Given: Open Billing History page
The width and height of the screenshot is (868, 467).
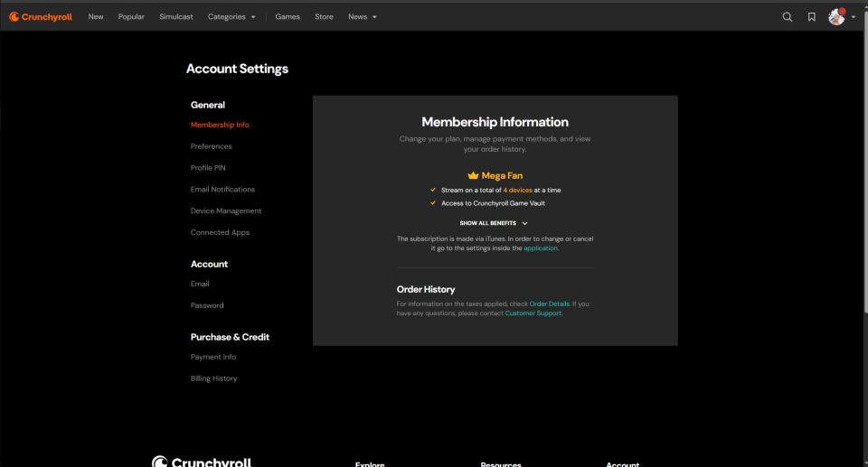Looking at the screenshot, I should [x=213, y=378].
